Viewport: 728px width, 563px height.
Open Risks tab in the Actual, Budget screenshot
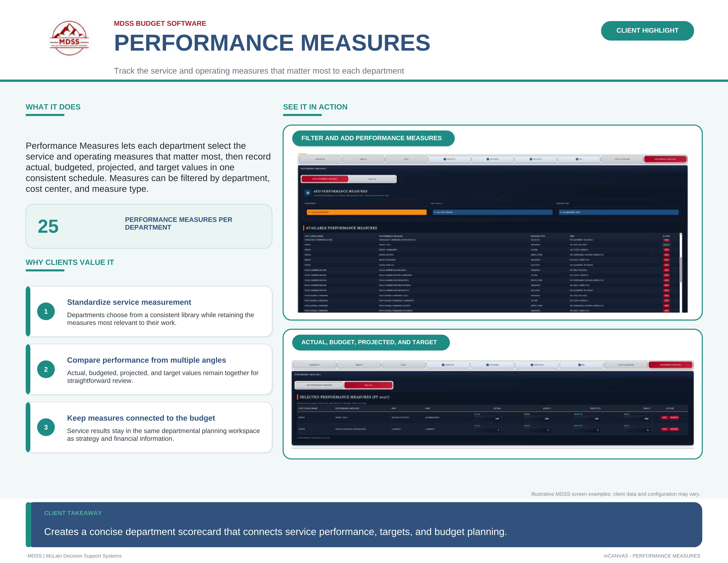[x=403, y=365]
